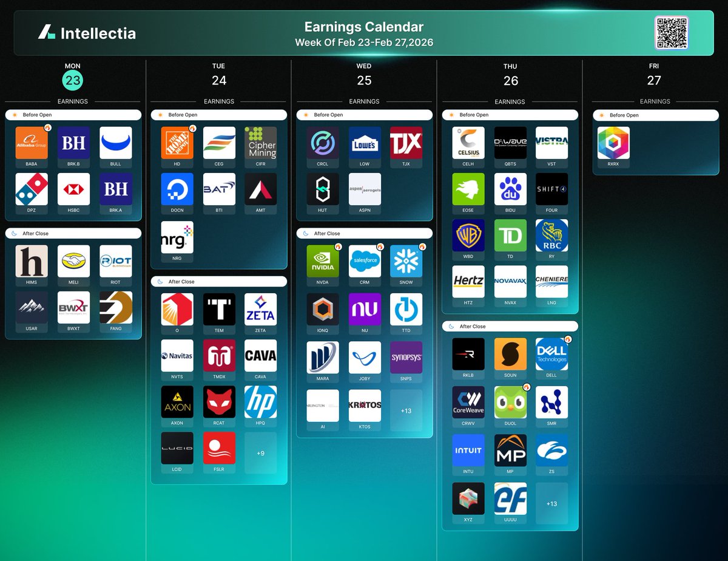Open the Cipher Mining CIFR tile
Viewport: 728px width, 561px height.
point(261,143)
